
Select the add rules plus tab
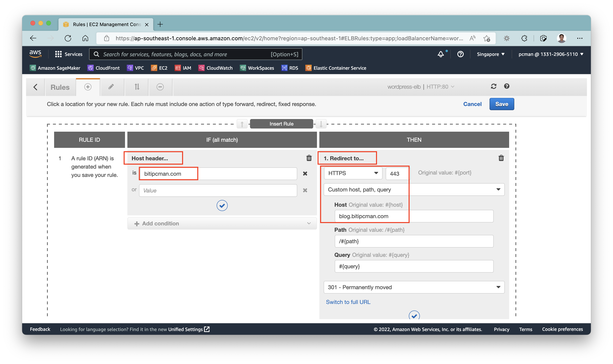(x=88, y=87)
